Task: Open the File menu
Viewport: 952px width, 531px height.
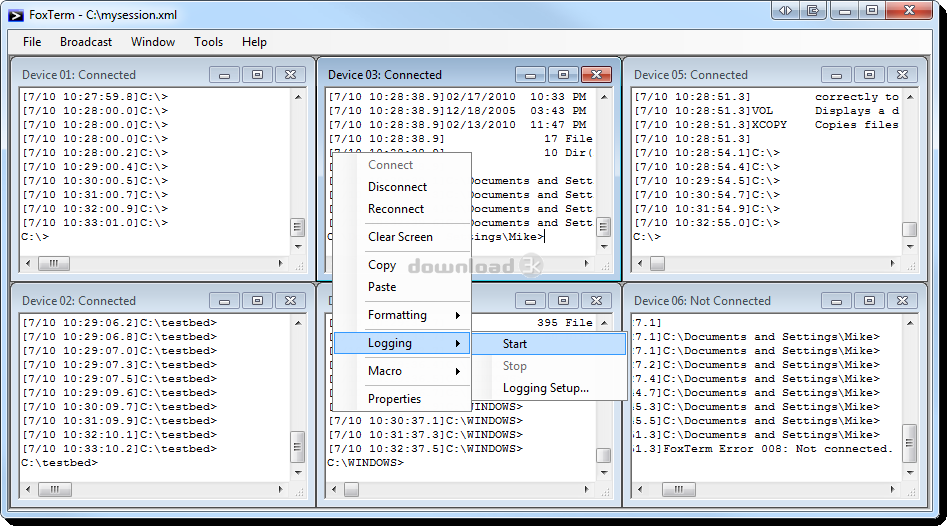Action: [x=32, y=42]
